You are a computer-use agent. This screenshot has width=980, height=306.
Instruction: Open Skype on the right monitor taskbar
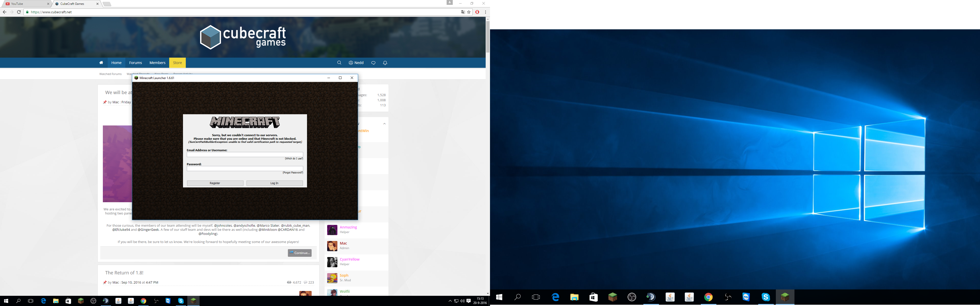(765, 297)
